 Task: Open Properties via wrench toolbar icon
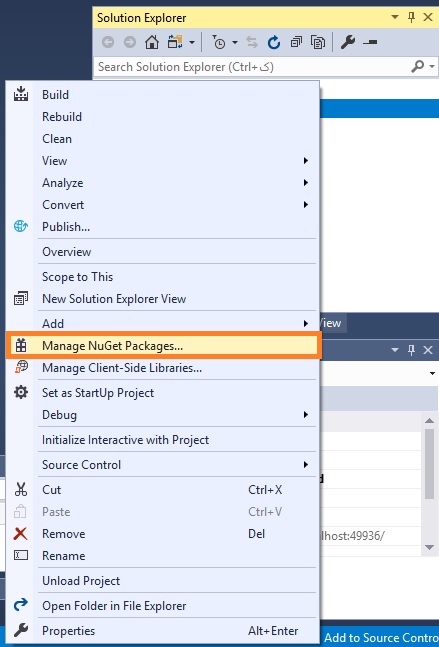coord(348,42)
